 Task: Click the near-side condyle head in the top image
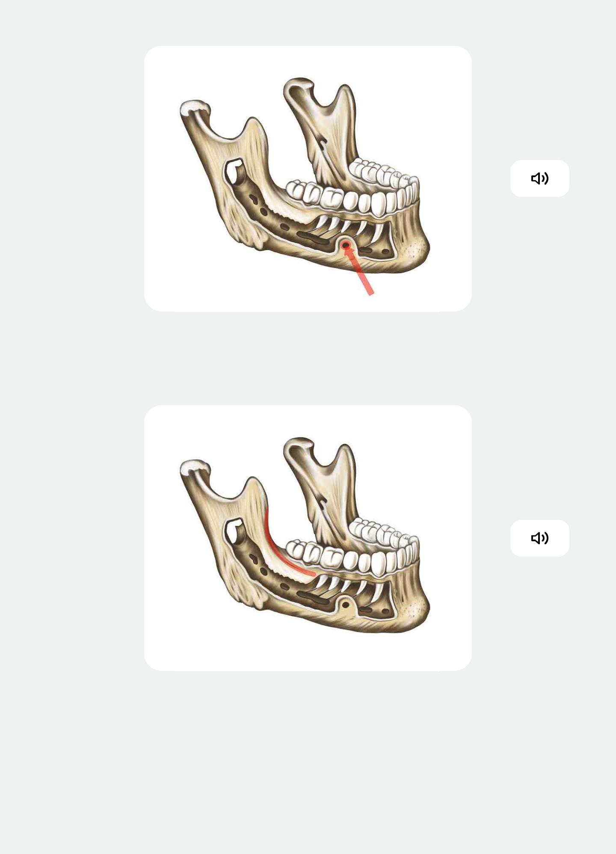click(x=195, y=108)
